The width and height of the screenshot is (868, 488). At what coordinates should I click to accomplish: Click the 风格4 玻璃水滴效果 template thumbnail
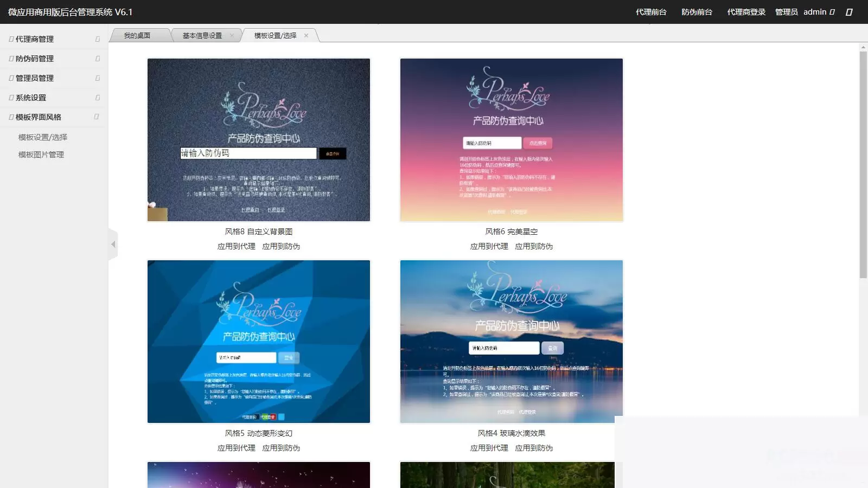(x=512, y=342)
